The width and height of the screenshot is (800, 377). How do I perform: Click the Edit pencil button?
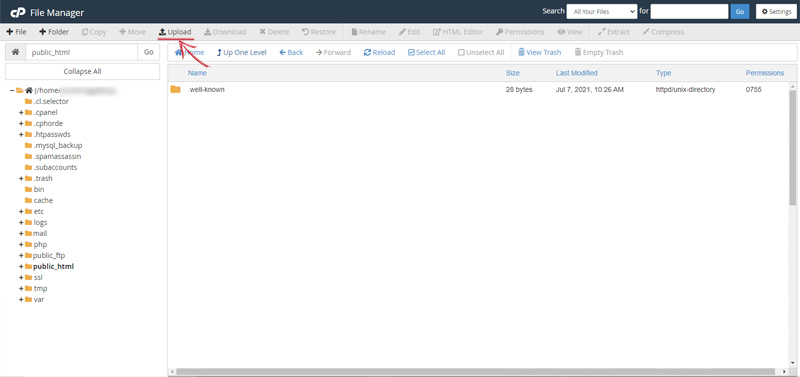[410, 32]
